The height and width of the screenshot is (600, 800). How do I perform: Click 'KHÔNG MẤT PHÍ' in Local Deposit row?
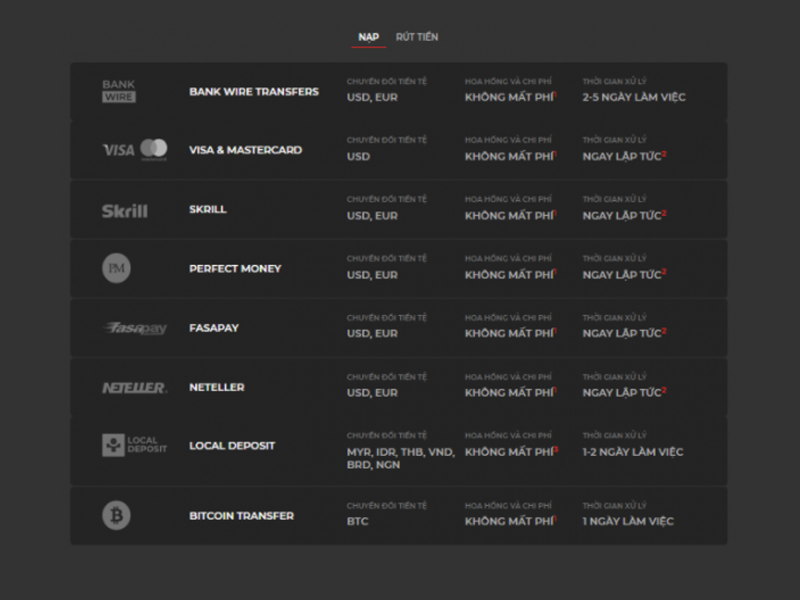(509, 452)
